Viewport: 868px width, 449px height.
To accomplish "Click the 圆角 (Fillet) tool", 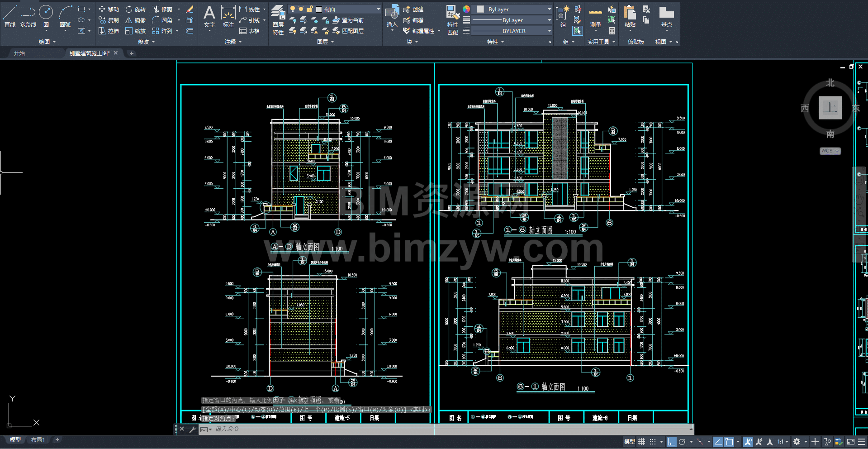I will [162, 20].
